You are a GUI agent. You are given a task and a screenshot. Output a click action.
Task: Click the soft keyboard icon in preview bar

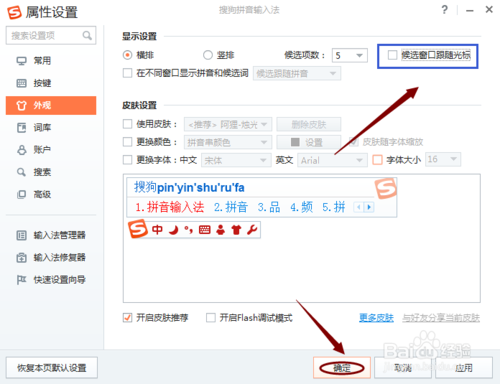[x=204, y=230]
